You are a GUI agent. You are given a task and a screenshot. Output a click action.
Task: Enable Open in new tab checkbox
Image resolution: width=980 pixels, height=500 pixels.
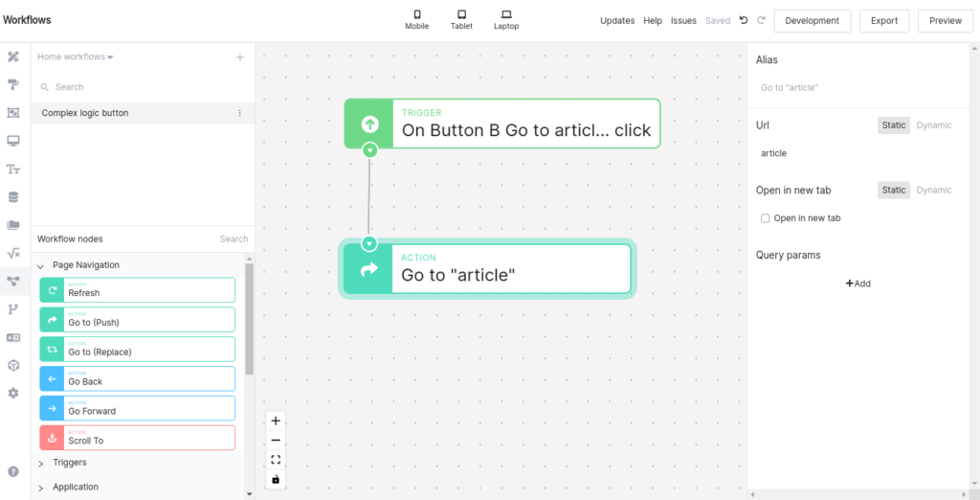tap(765, 218)
